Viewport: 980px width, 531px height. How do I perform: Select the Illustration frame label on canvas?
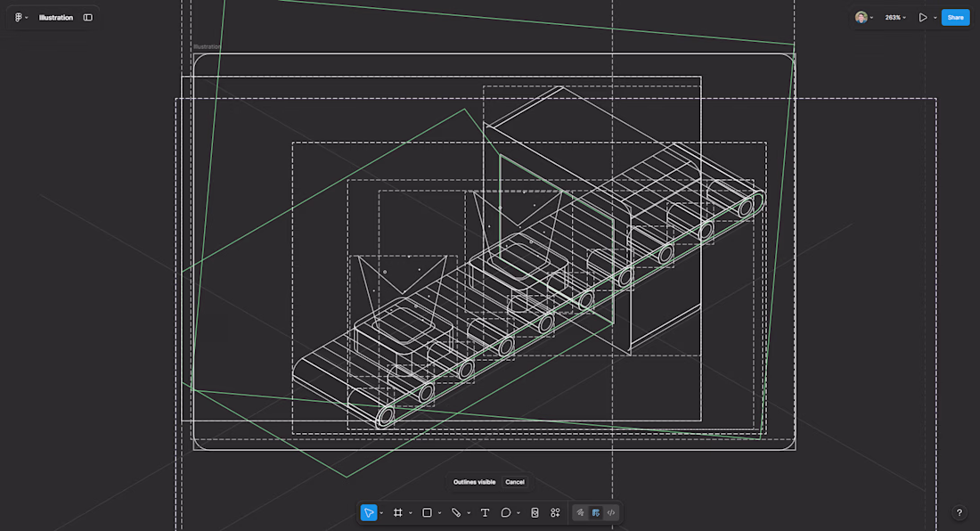(x=207, y=47)
